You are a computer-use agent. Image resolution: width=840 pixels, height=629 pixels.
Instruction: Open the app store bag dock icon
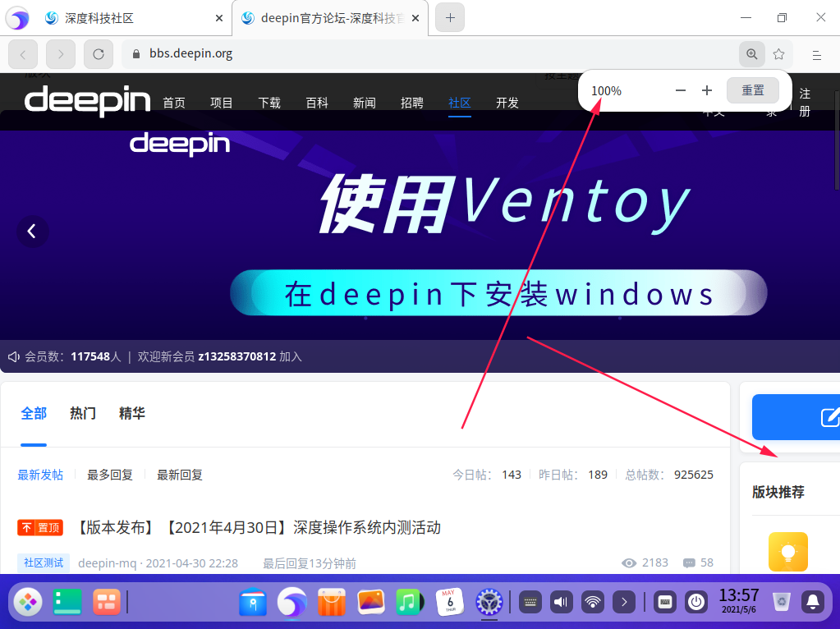[332, 602]
